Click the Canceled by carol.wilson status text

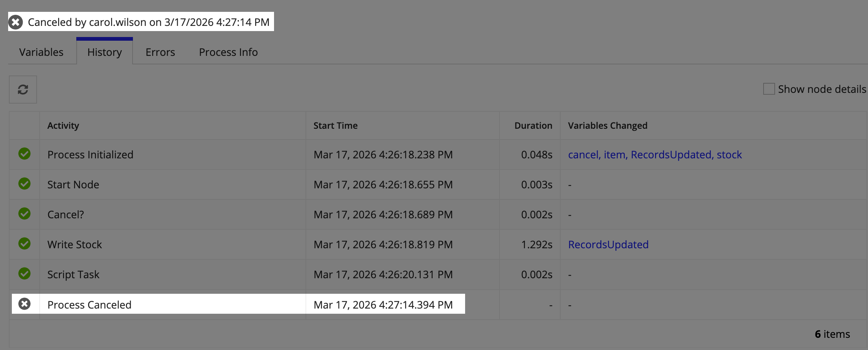click(148, 22)
